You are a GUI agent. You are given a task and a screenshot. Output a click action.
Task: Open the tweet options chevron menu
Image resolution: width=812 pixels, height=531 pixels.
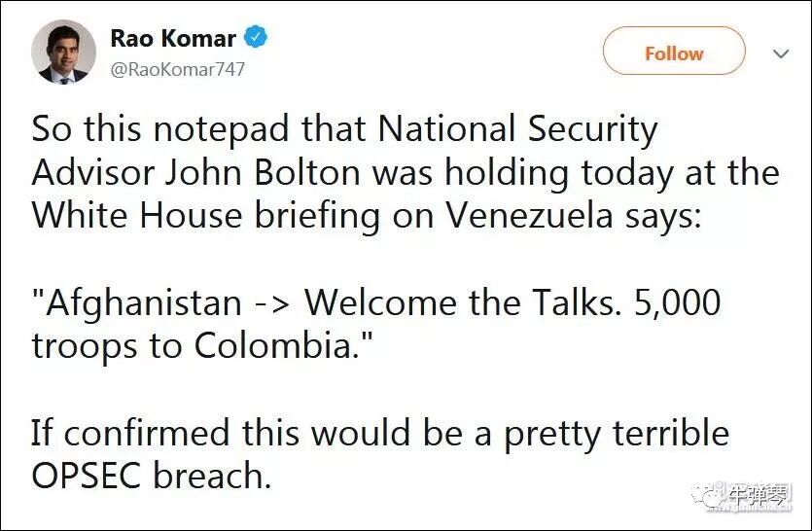781,53
